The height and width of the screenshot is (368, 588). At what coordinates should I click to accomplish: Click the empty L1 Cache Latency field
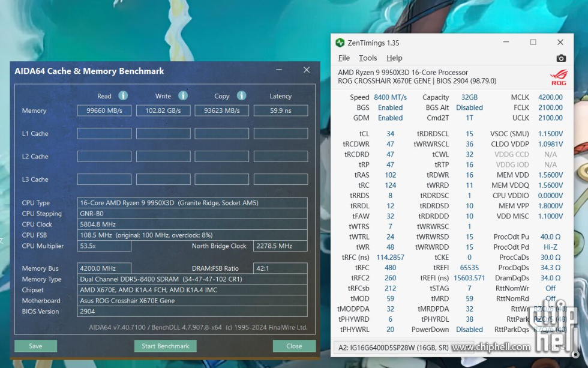(x=281, y=133)
